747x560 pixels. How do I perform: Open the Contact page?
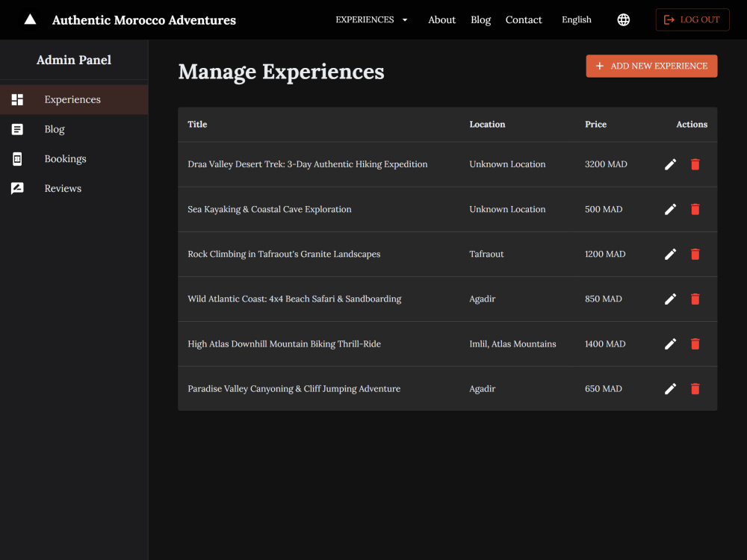524,19
